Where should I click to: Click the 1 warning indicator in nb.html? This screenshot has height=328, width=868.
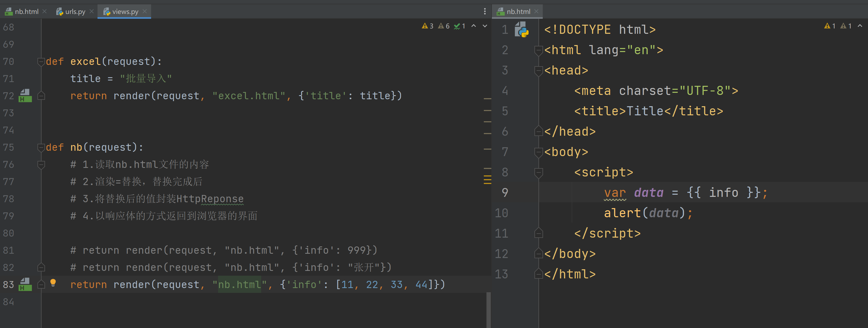coord(830,26)
